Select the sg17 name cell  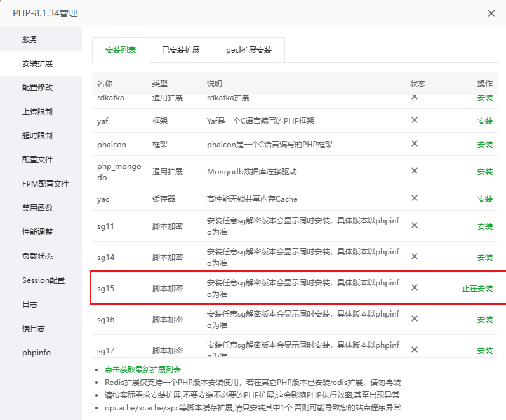coord(105,351)
